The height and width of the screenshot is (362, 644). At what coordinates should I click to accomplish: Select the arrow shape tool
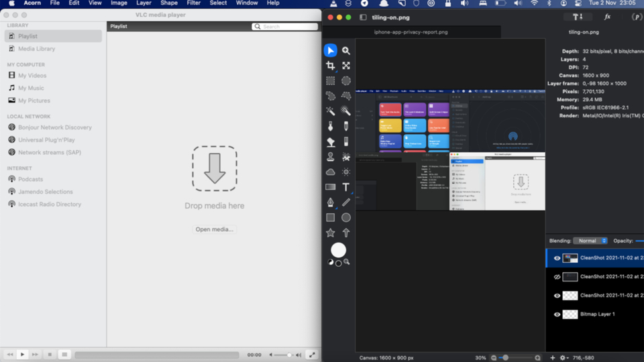(346, 233)
